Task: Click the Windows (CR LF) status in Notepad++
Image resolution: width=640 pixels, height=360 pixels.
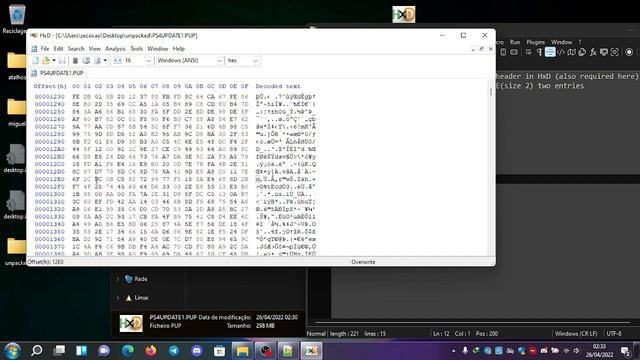Action: tap(576, 333)
